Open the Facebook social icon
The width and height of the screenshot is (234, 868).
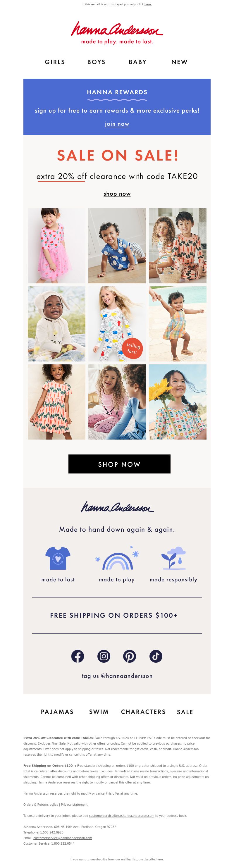coord(78,656)
